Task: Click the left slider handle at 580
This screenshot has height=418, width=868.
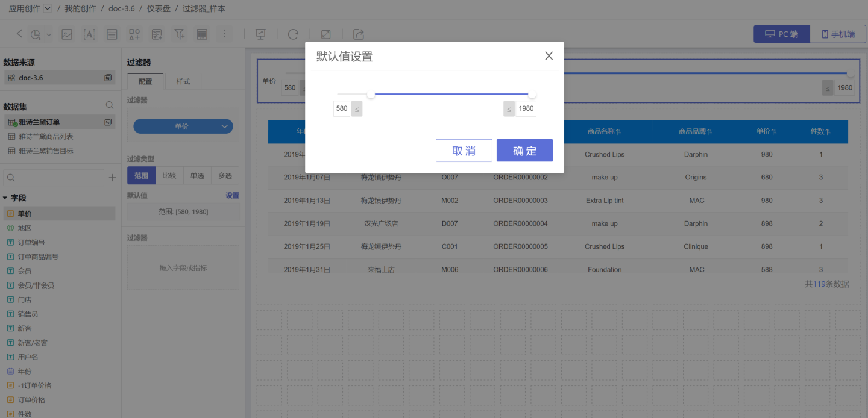Action: click(371, 95)
